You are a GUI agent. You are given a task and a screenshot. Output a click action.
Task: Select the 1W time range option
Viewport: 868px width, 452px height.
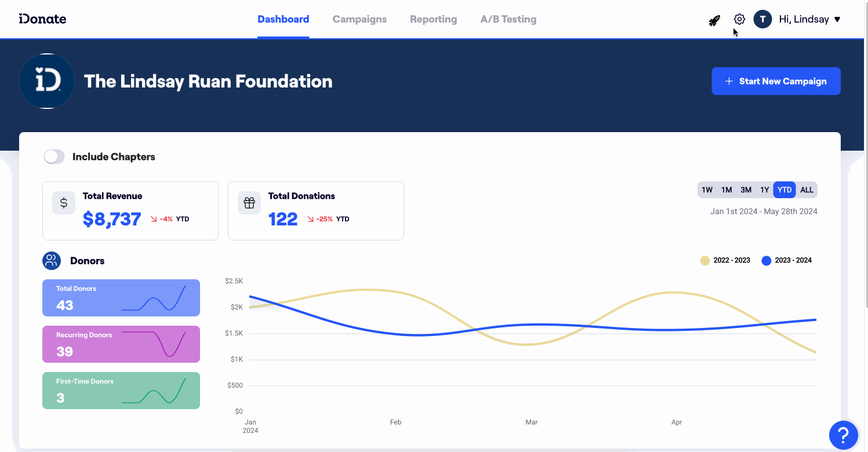(x=707, y=190)
